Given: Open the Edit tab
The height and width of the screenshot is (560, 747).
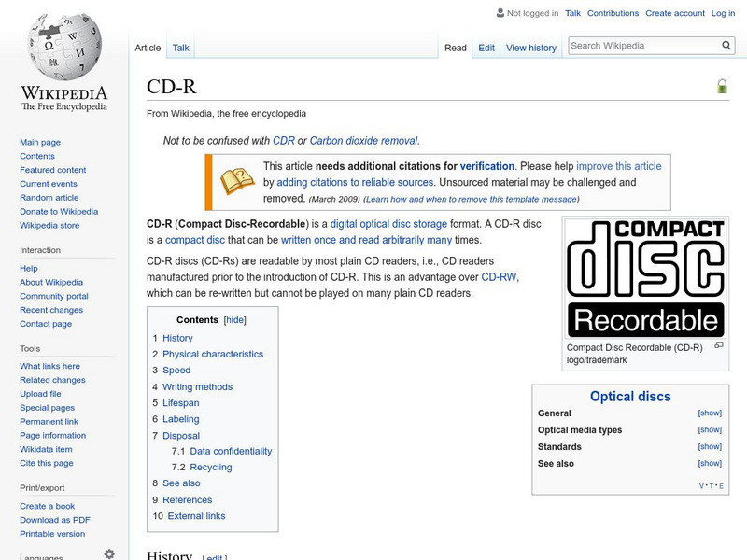Looking at the screenshot, I should pyautogui.click(x=486, y=48).
